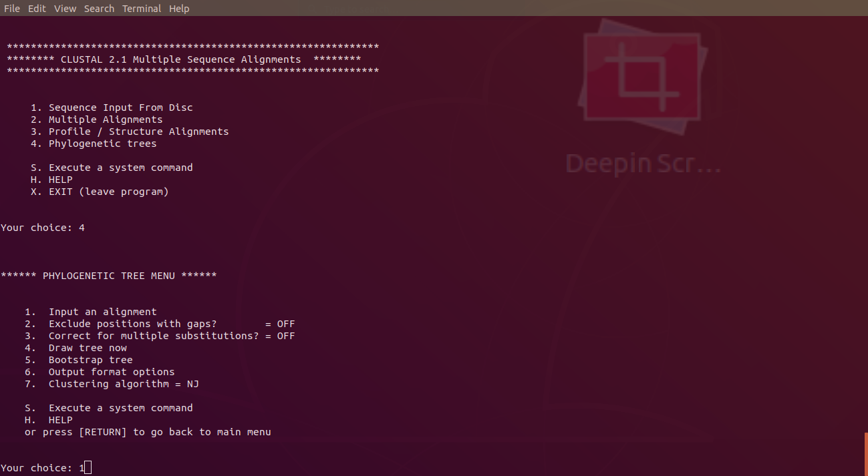The width and height of the screenshot is (868, 476).
Task: Click the terminal scrollbar thumb
Action: [866, 454]
